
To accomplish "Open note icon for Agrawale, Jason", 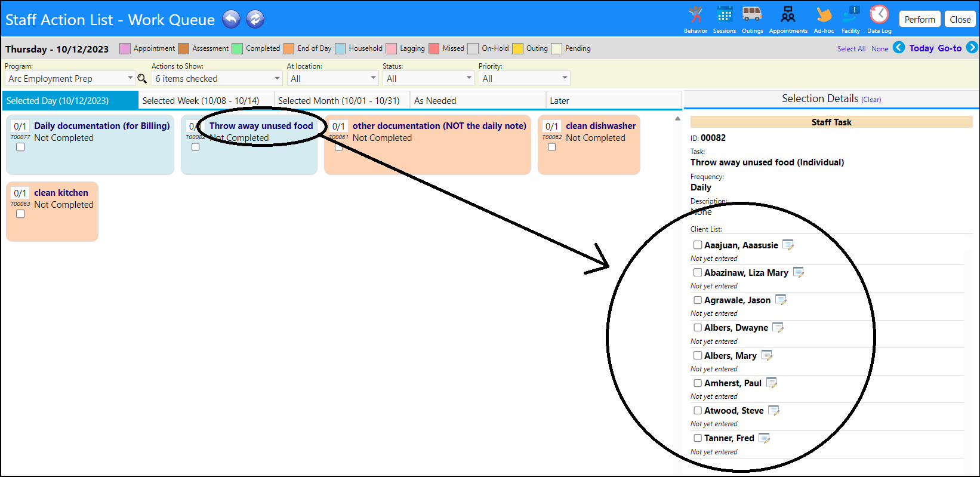I will tap(781, 300).
